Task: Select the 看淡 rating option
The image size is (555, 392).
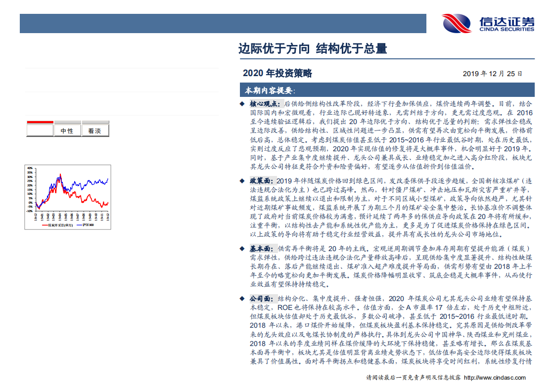Action: click(x=96, y=131)
